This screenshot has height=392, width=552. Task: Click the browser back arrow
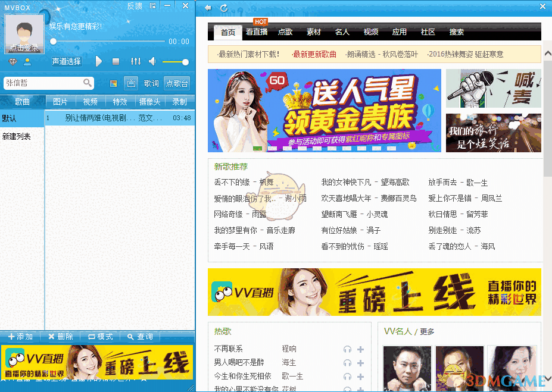click(208, 8)
